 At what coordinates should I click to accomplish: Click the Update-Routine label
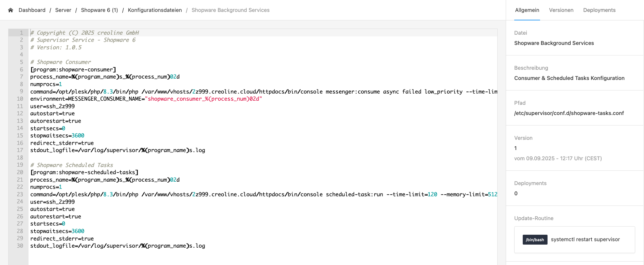(x=534, y=218)
